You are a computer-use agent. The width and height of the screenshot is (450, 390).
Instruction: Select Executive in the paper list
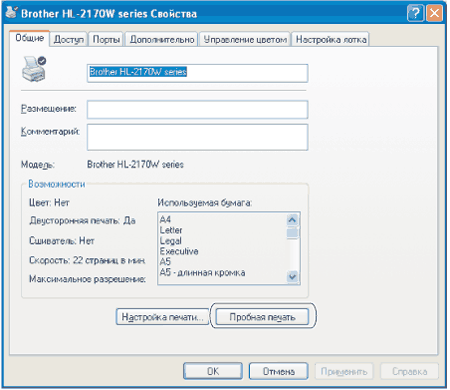pos(179,251)
